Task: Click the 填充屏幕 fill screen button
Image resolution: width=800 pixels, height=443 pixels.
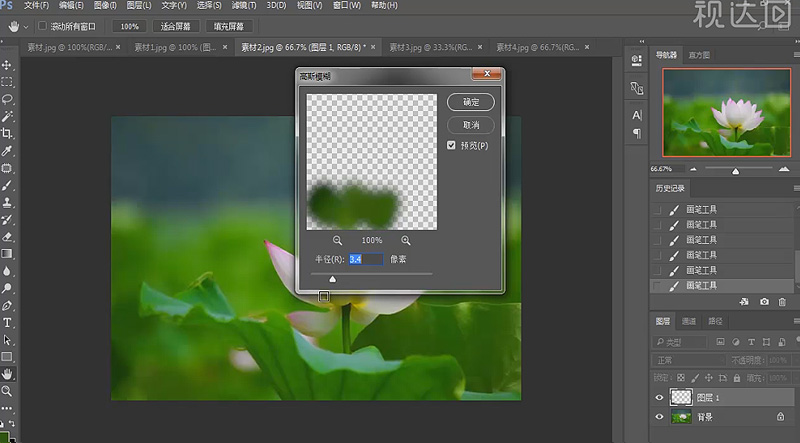Action: (x=229, y=27)
